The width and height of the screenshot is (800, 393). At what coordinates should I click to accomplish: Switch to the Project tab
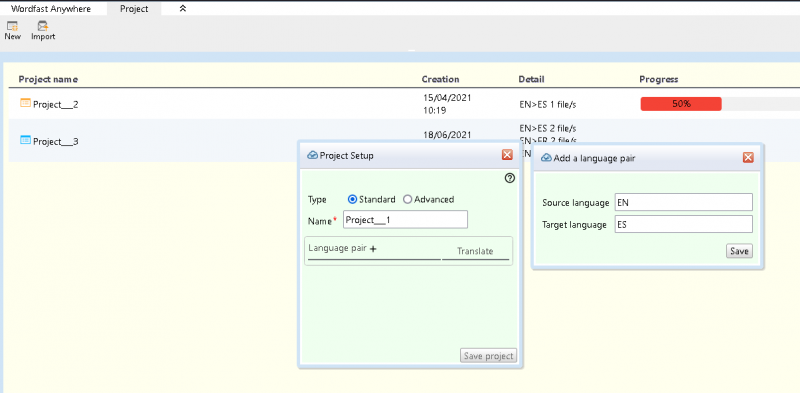coord(134,9)
